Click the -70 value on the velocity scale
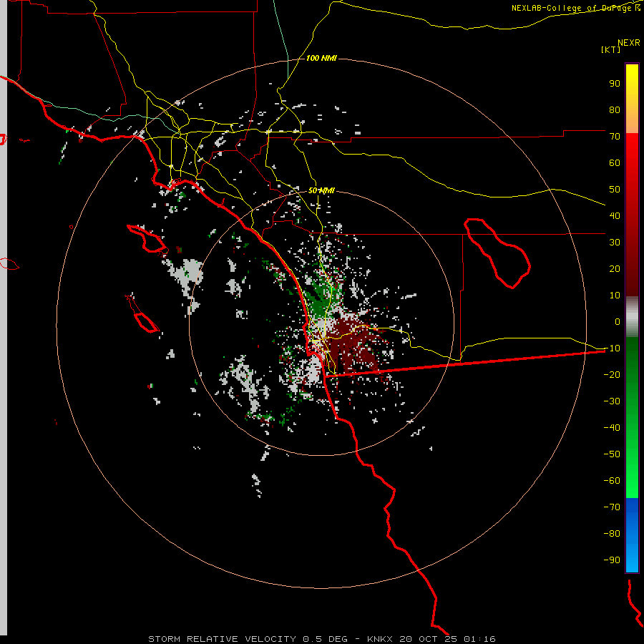Viewport: 644px width, 644px height. 612,507
